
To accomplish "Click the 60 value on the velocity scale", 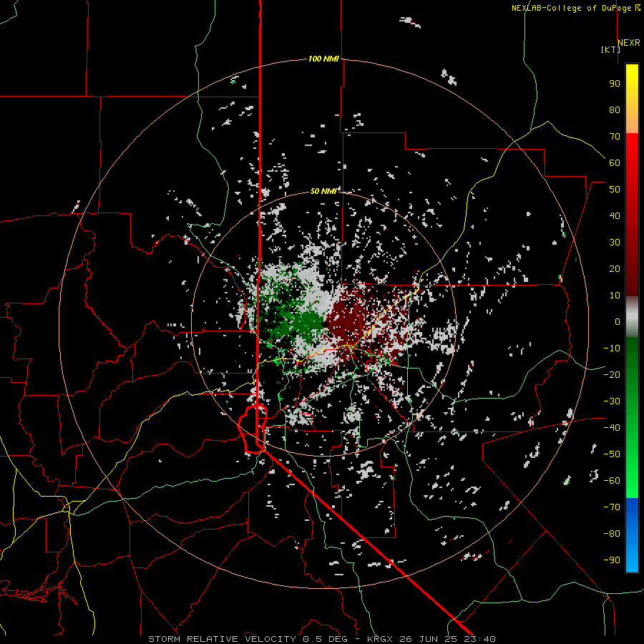I will tap(615, 162).
